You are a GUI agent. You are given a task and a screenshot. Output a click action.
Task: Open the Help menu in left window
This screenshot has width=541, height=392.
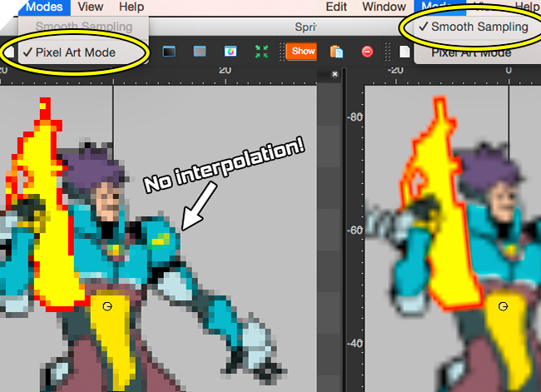tap(132, 7)
